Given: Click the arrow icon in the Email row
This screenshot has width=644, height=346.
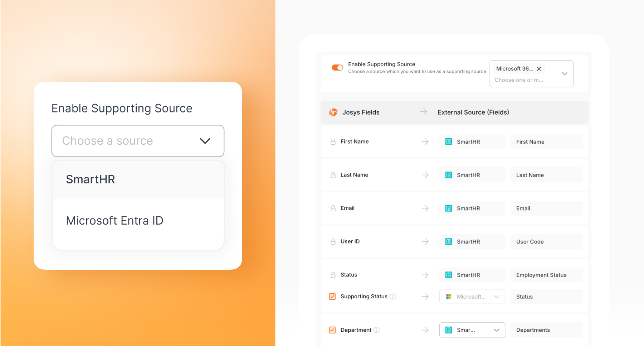Looking at the screenshot, I should point(425,208).
